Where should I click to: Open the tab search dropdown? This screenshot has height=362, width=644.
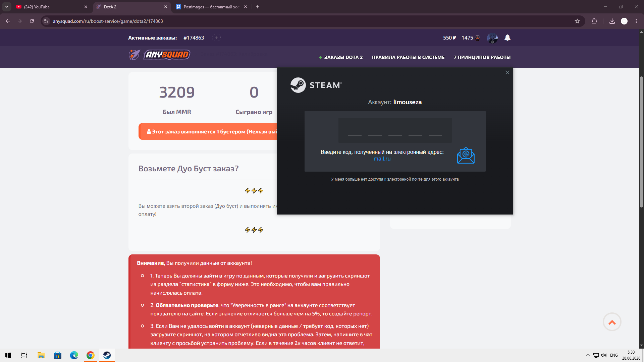click(x=7, y=7)
